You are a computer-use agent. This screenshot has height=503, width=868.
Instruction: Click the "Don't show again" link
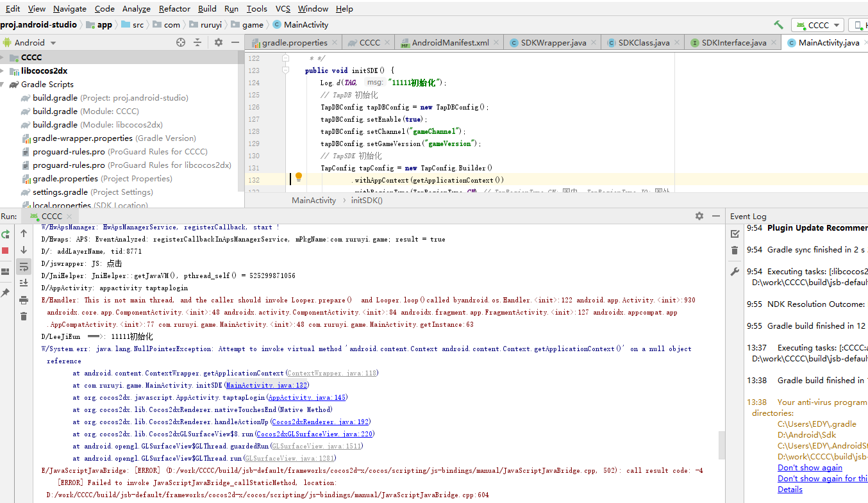810,468
